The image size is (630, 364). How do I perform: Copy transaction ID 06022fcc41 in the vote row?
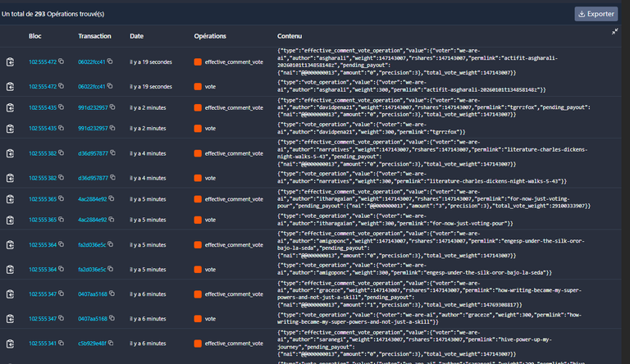110,86
